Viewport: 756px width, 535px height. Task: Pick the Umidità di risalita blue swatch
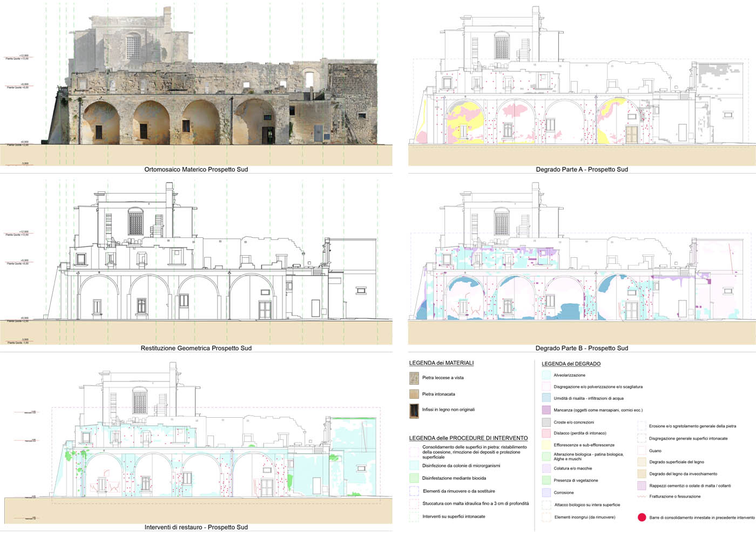point(546,398)
